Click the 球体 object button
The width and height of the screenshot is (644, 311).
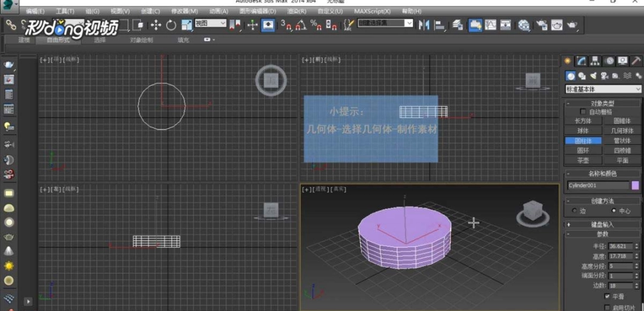(x=583, y=131)
